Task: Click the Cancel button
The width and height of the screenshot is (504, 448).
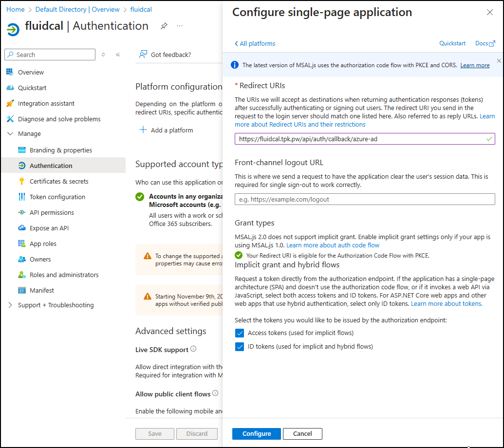Action: [x=302, y=433]
